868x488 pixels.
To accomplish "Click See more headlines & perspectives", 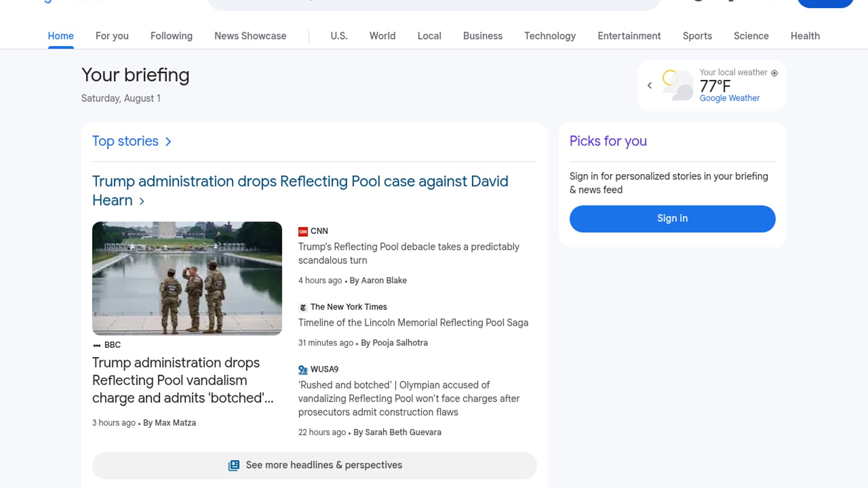I will (314, 465).
